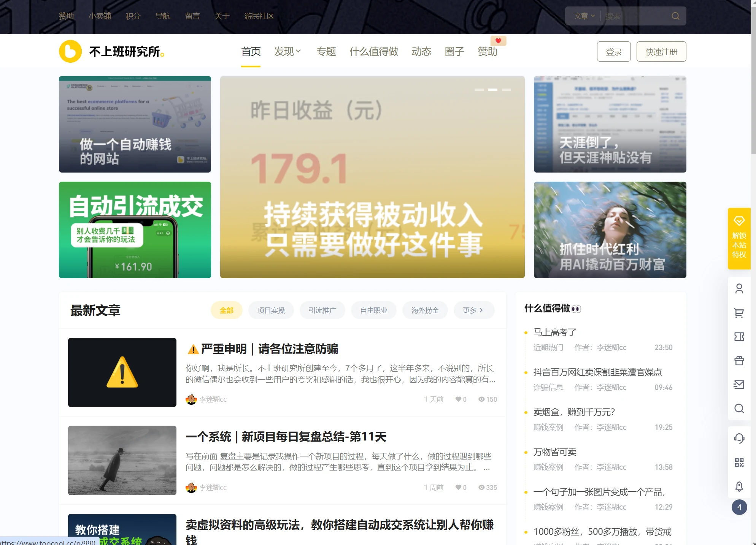Click the like heart on 一个系统 article

(x=459, y=487)
